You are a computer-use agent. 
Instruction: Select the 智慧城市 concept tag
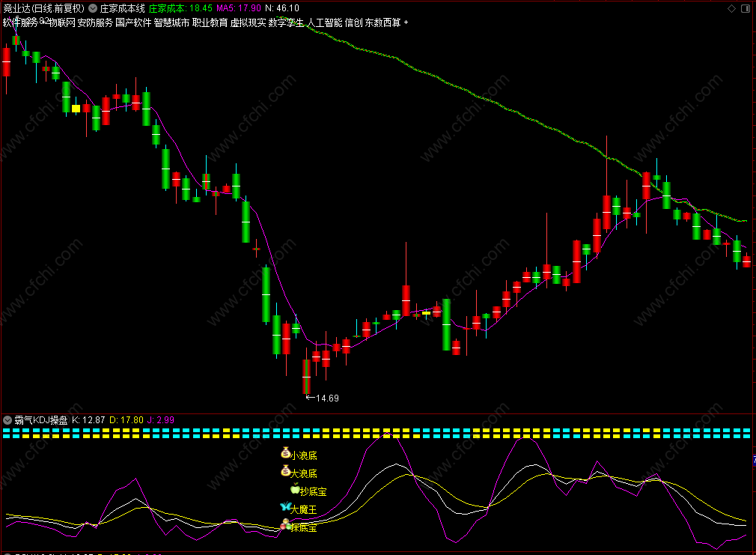(171, 22)
